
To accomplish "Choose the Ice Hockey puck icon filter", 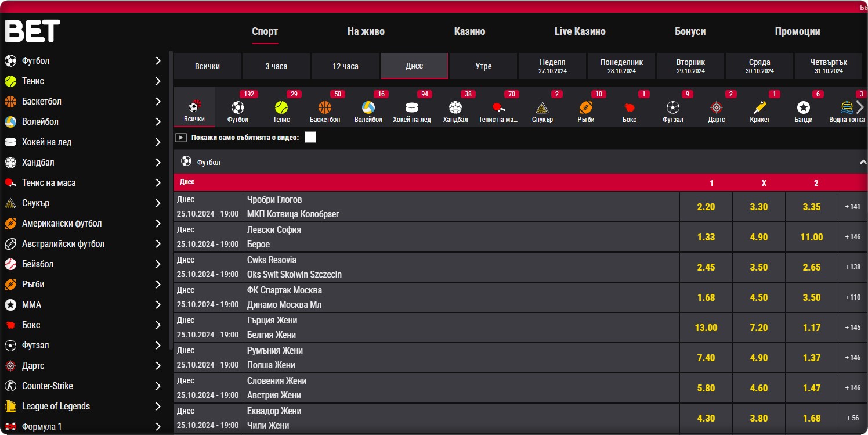I will [x=411, y=108].
